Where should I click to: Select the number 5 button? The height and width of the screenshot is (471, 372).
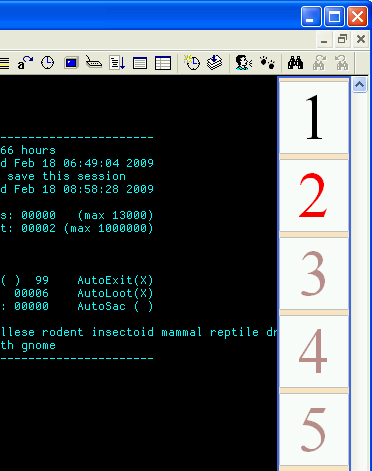(x=314, y=430)
